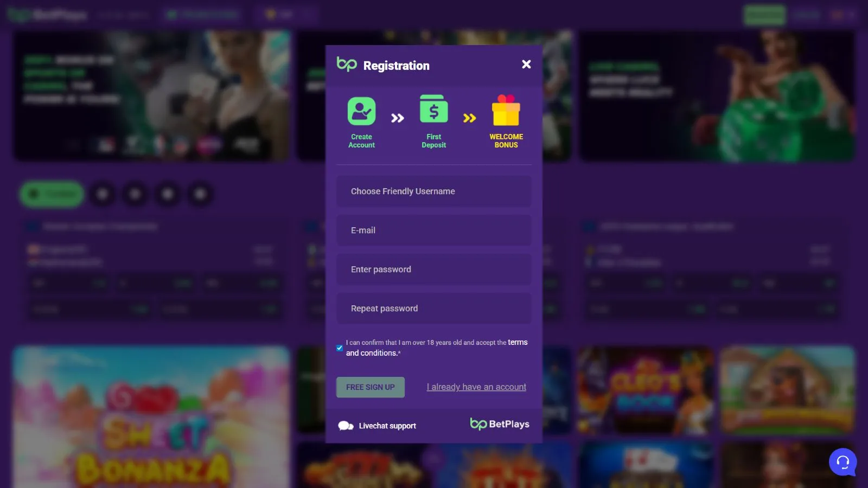Image resolution: width=868 pixels, height=488 pixels.
Task: Focus the E-mail input field
Action: tap(434, 230)
